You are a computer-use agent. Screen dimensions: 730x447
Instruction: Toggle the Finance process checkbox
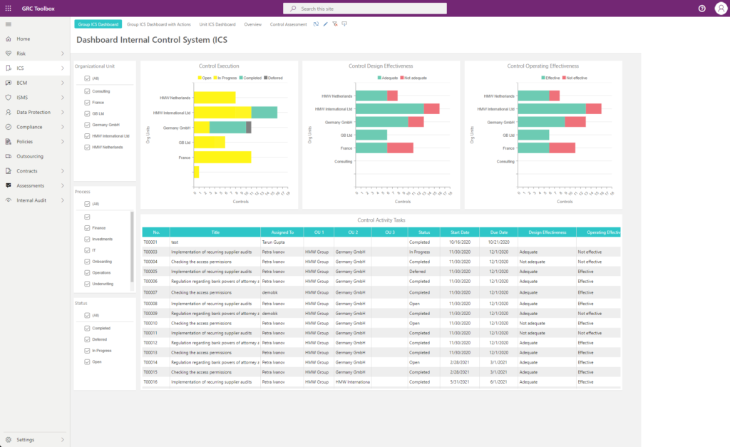(x=87, y=228)
